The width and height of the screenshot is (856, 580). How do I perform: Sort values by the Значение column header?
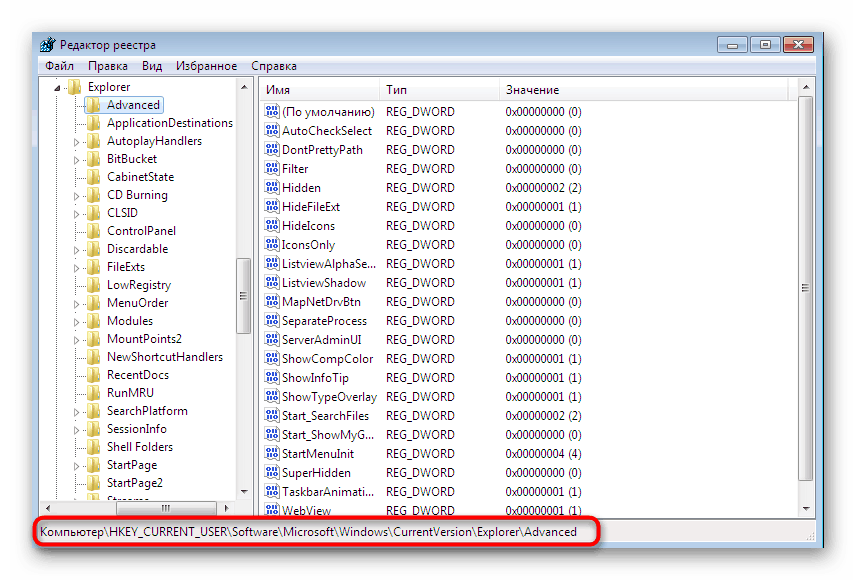coord(644,90)
